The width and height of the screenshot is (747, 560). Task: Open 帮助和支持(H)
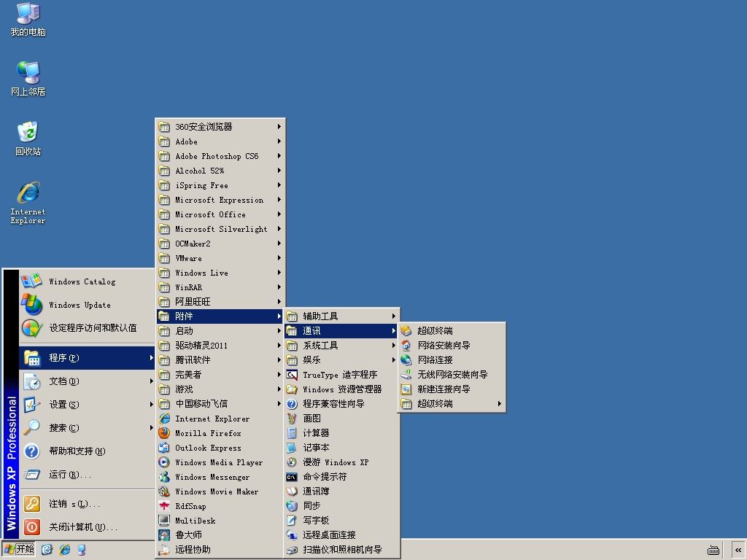tap(88, 451)
